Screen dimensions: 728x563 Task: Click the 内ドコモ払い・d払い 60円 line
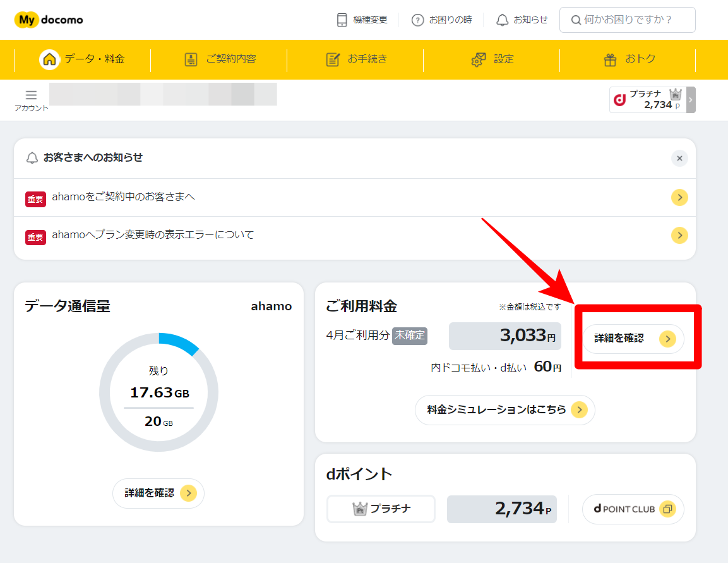coord(496,367)
